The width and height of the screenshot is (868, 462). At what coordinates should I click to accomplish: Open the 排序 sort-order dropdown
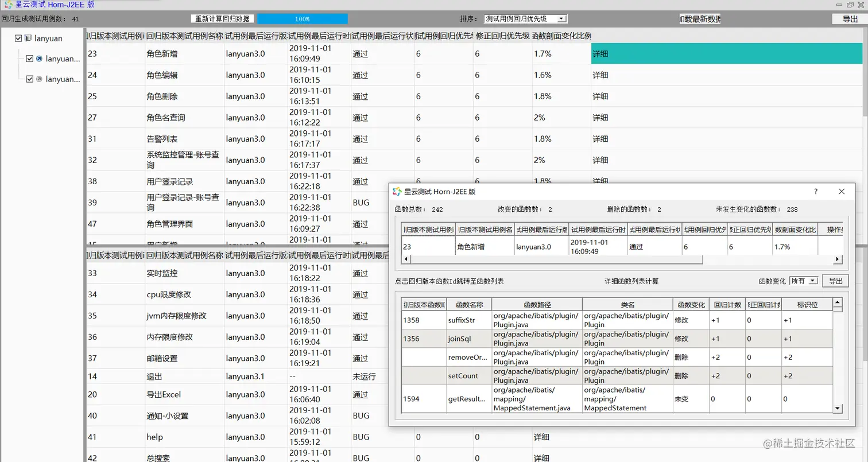(x=526, y=19)
